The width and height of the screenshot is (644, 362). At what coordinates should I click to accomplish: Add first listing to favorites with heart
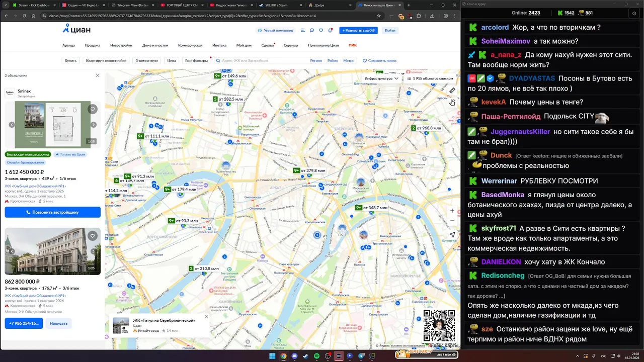tap(92, 109)
